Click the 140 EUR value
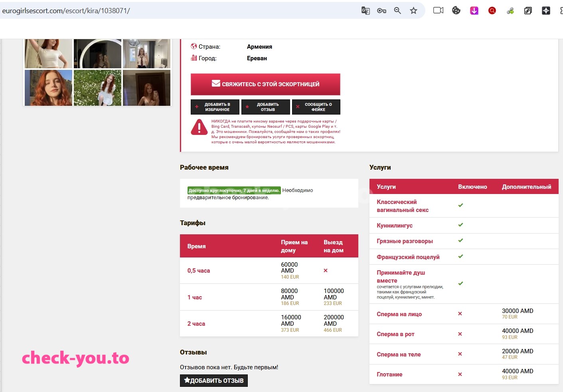This screenshot has height=392, width=563. 290,277
